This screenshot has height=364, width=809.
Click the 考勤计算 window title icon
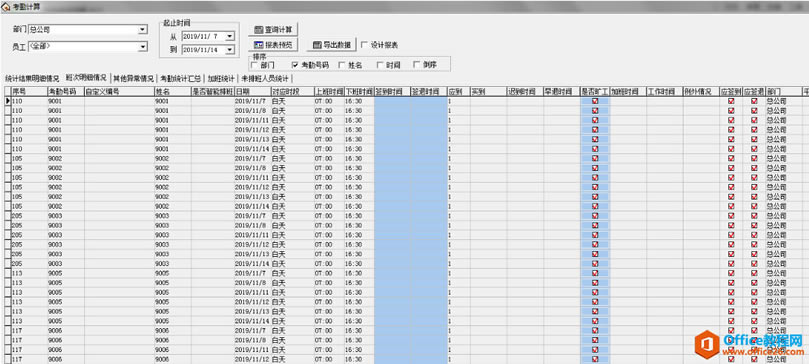(6, 6)
